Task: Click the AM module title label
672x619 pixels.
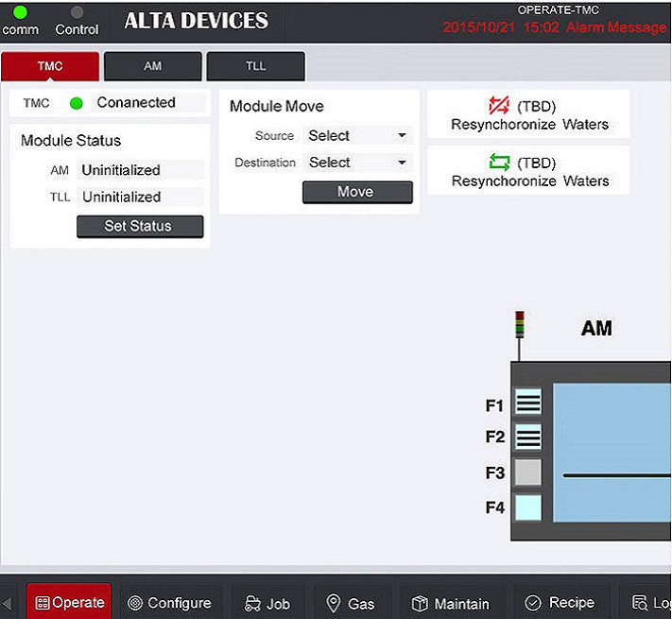Action: [x=596, y=329]
